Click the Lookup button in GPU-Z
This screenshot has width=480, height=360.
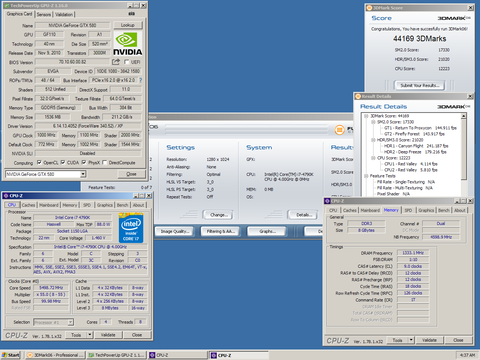128,25
